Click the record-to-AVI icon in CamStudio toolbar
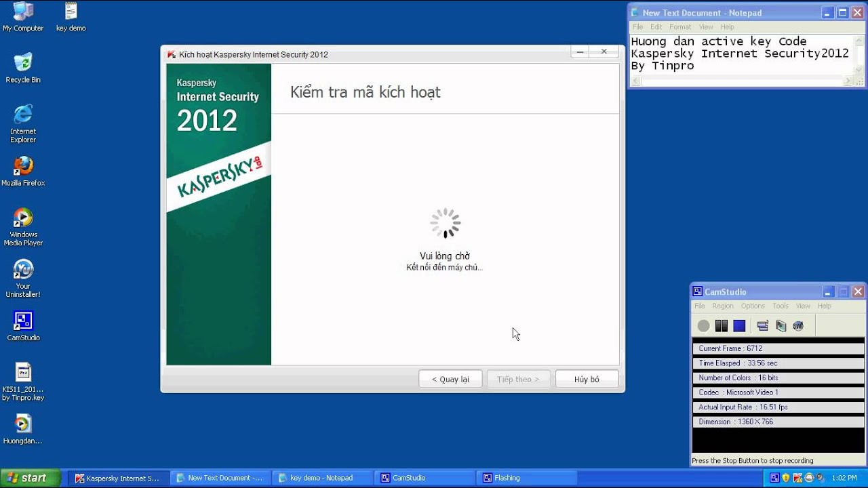The image size is (868, 488). coord(781,326)
